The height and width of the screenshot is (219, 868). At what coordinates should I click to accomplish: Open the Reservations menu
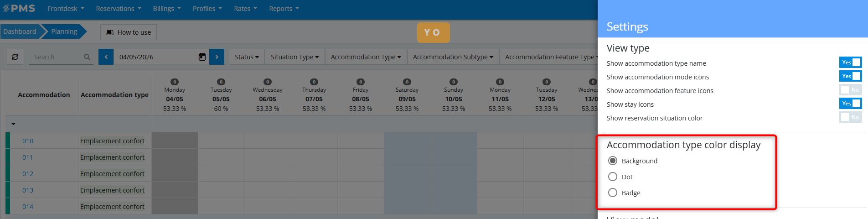(x=119, y=9)
